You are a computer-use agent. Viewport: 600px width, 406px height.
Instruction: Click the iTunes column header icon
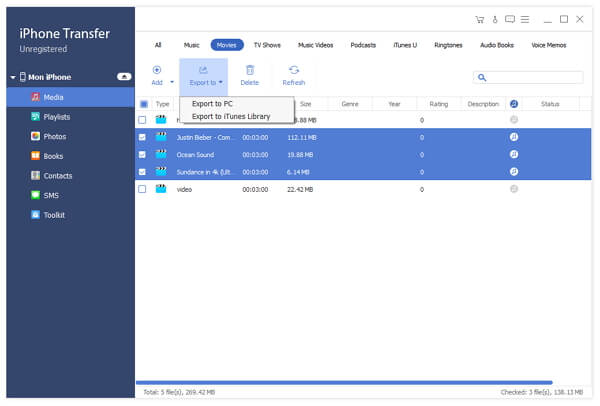click(514, 104)
